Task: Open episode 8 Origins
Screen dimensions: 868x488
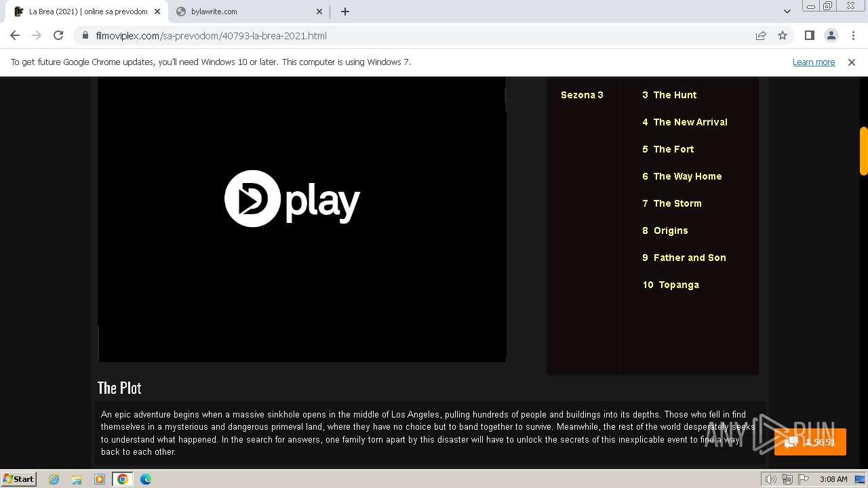Action: [x=665, y=230]
